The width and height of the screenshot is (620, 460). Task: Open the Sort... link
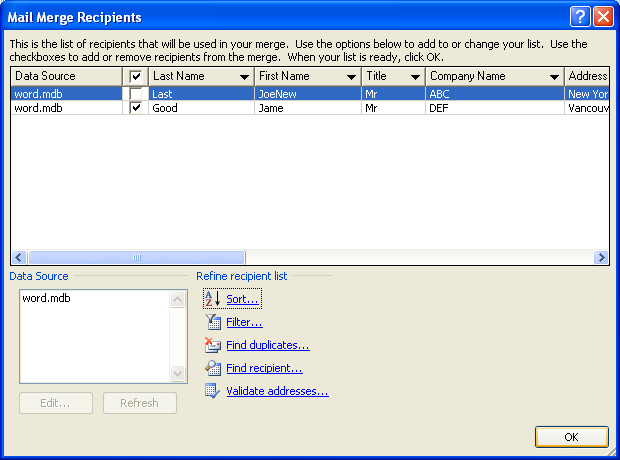pyautogui.click(x=242, y=299)
